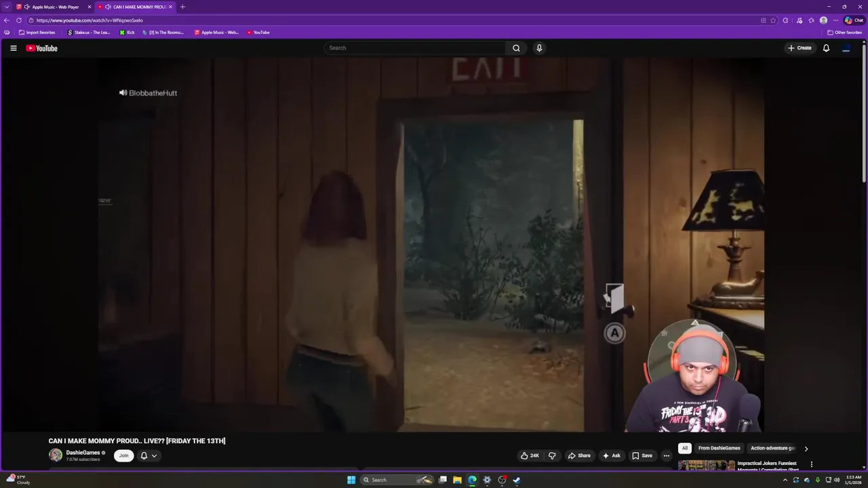Screen dimensions: 868x488
Task: Click the video player to pause
Action: 431,244
